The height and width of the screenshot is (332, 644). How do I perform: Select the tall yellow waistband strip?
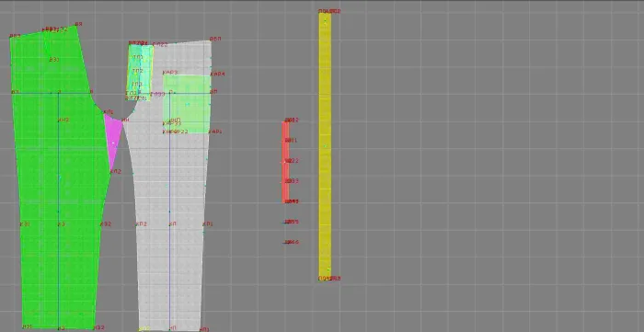[x=325, y=145]
